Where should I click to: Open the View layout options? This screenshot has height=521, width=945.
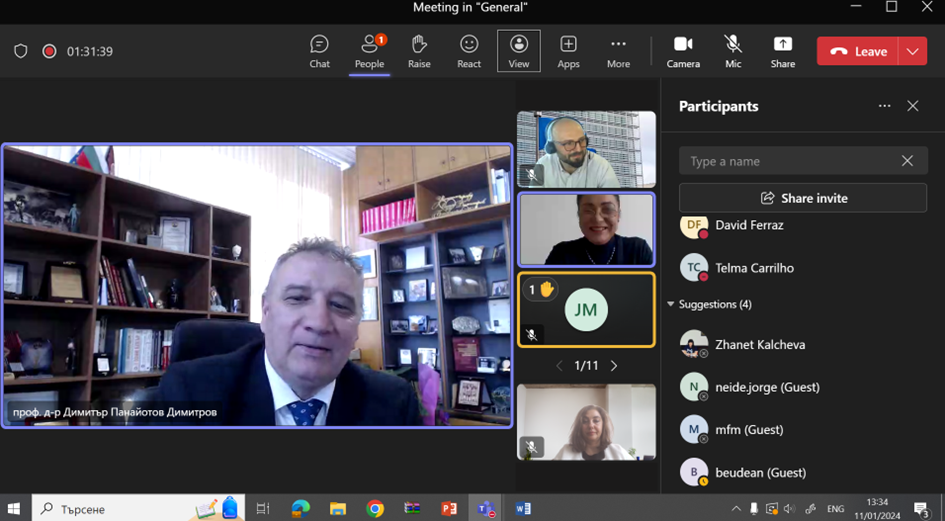coord(519,51)
